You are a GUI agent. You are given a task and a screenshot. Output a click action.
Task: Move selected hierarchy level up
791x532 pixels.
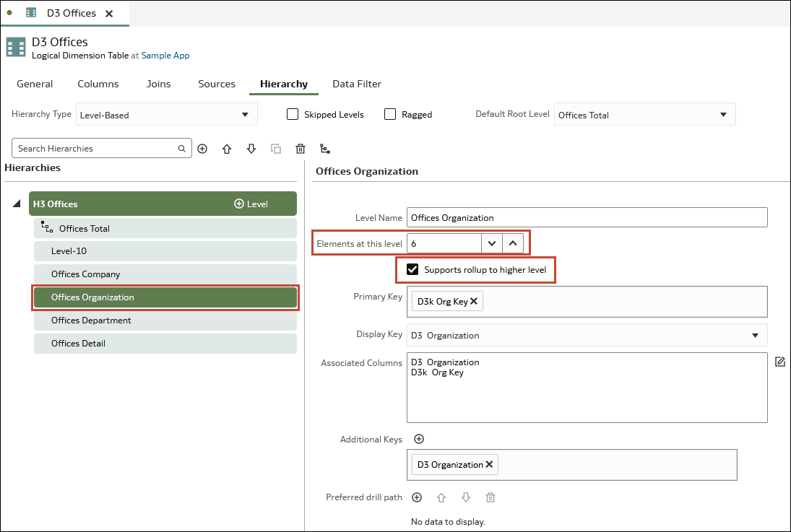(x=227, y=149)
